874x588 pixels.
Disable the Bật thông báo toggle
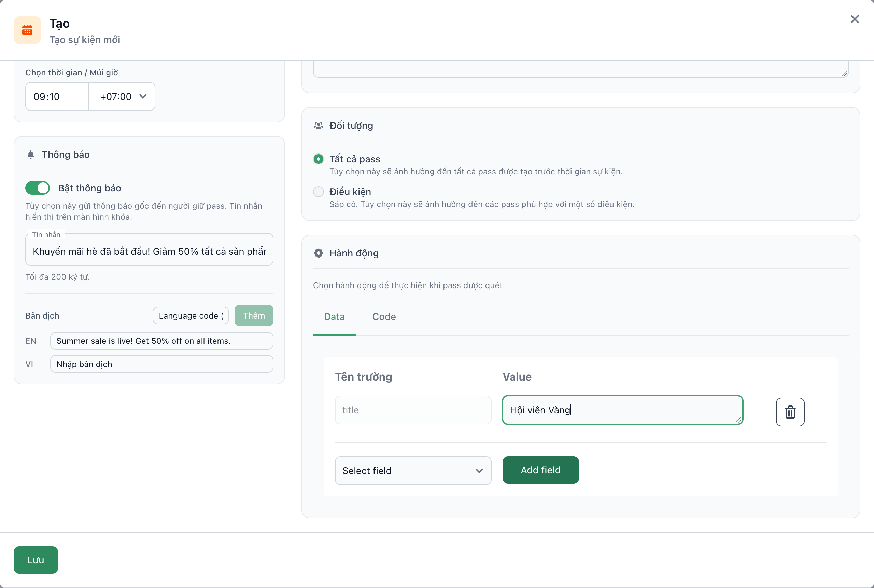click(38, 188)
